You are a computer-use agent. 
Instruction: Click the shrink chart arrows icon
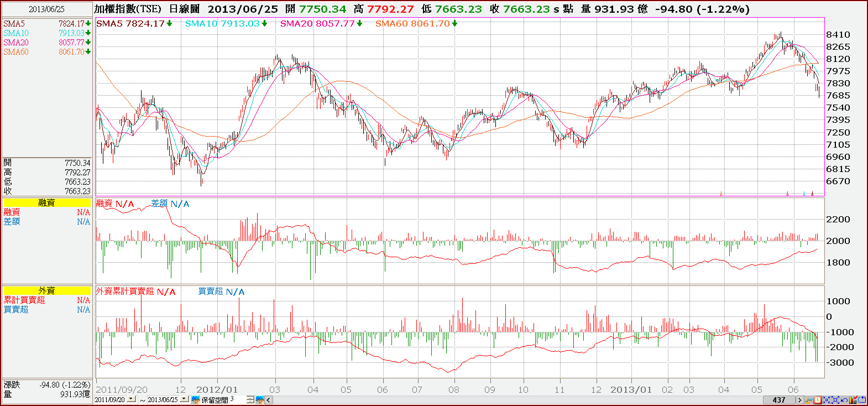point(827,399)
